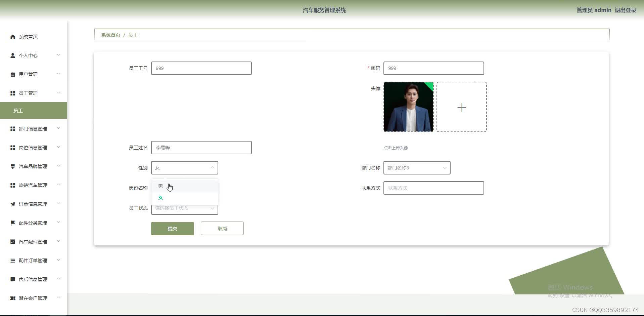Click 管理员 admin in the header

[x=594, y=10]
